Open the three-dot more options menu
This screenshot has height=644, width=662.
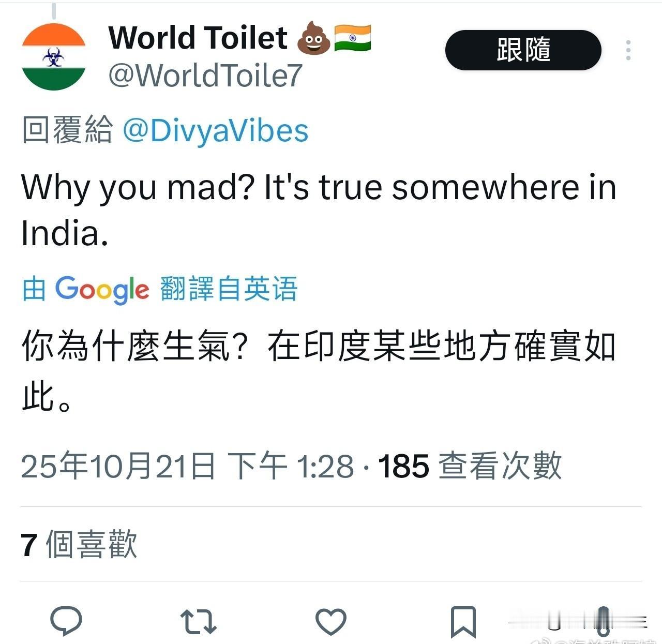click(628, 50)
